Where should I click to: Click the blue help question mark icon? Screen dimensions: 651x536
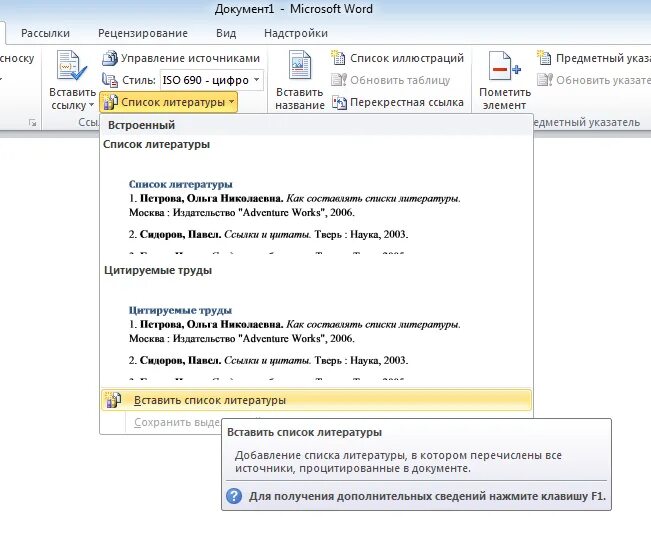click(x=234, y=496)
